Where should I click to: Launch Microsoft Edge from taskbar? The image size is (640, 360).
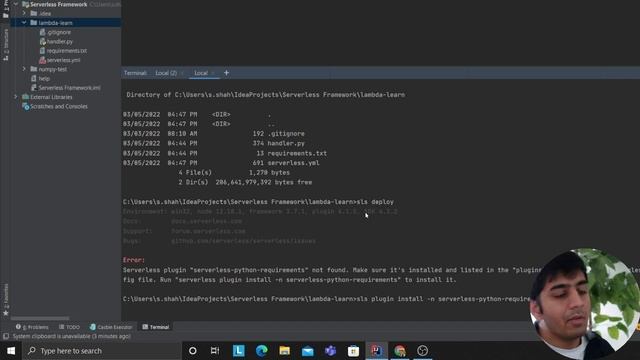point(262,351)
